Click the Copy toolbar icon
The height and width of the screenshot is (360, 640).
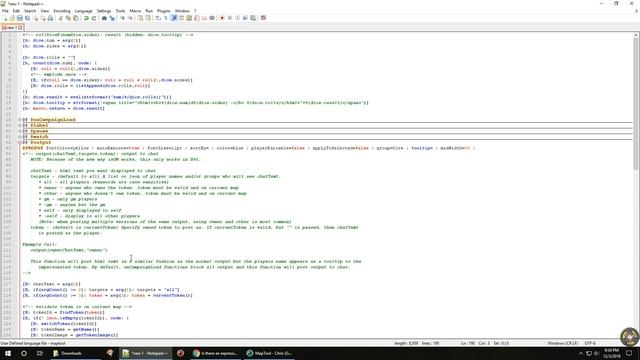(x=68, y=18)
